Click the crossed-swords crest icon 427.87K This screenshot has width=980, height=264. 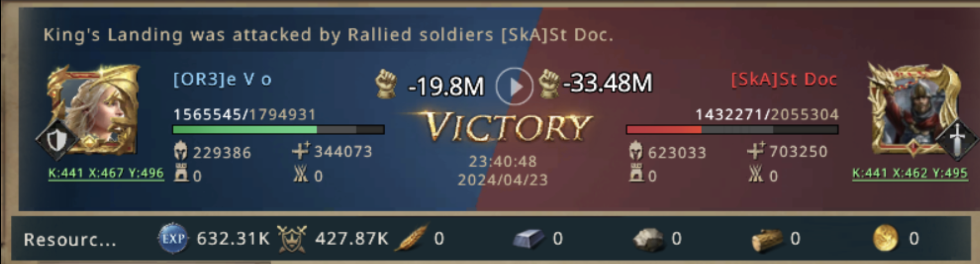coord(292,239)
